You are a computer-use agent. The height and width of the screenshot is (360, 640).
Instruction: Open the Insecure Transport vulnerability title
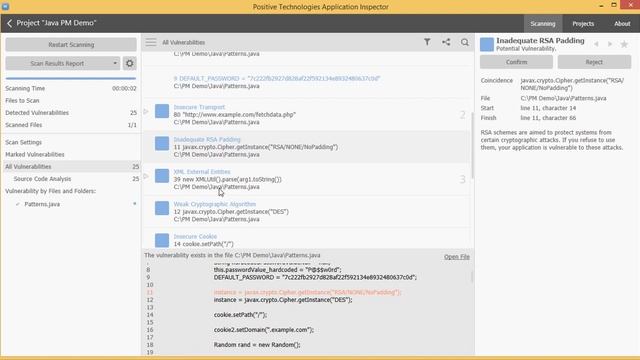pyautogui.click(x=199, y=107)
